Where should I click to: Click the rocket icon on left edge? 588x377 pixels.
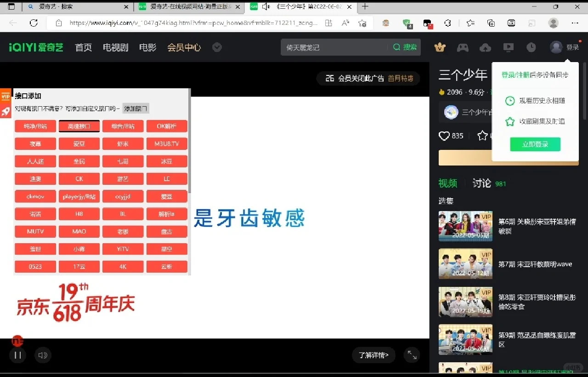(5, 111)
